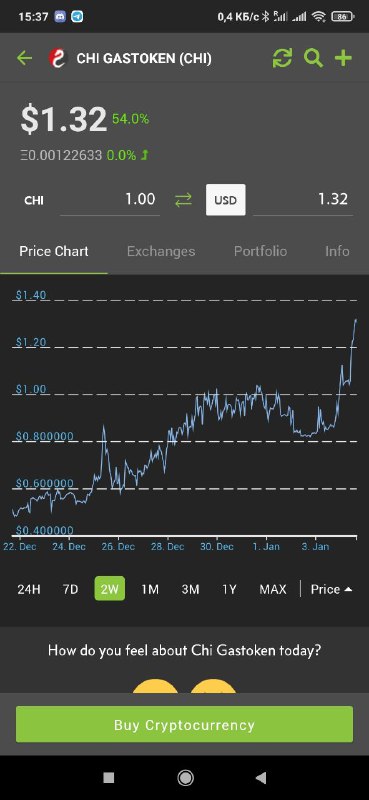This screenshot has width=369, height=800.
Task: Tap Android recent apps square
Action: point(108,777)
